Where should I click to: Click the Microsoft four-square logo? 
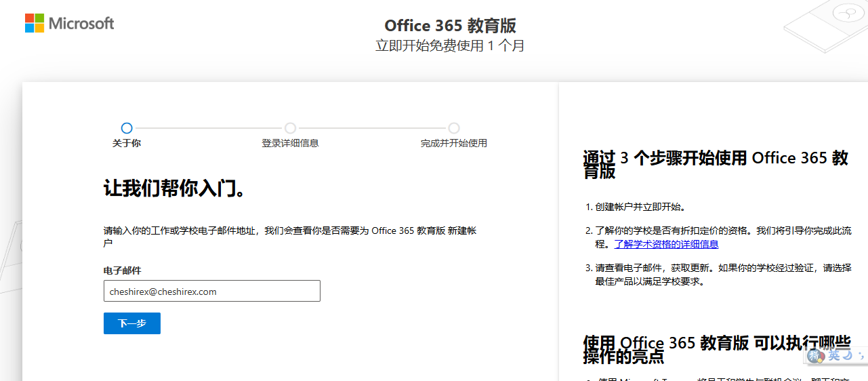[35, 23]
